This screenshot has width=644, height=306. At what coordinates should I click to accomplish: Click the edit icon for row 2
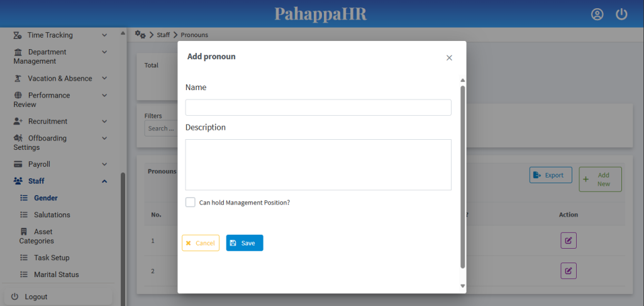tap(569, 271)
